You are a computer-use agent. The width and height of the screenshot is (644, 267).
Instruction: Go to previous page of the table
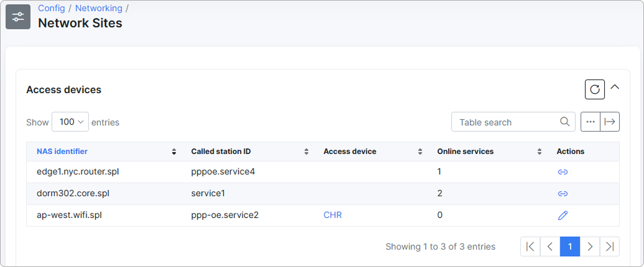550,247
